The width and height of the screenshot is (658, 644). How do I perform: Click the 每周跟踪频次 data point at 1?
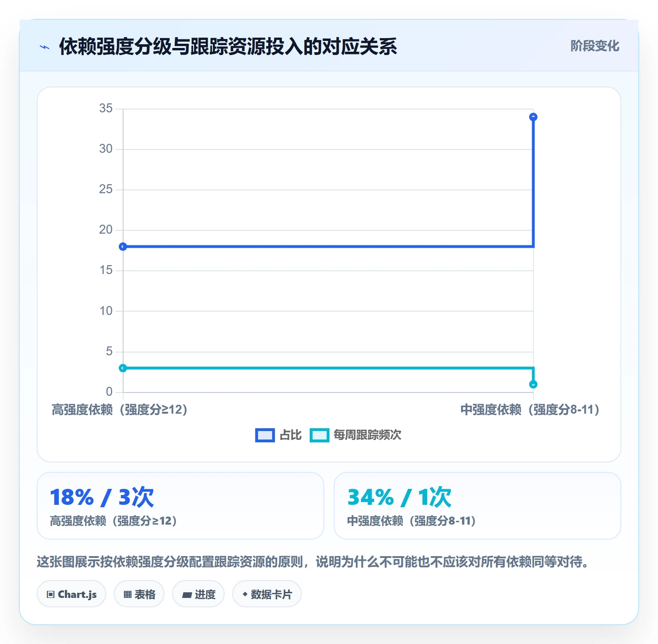(533, 385)
